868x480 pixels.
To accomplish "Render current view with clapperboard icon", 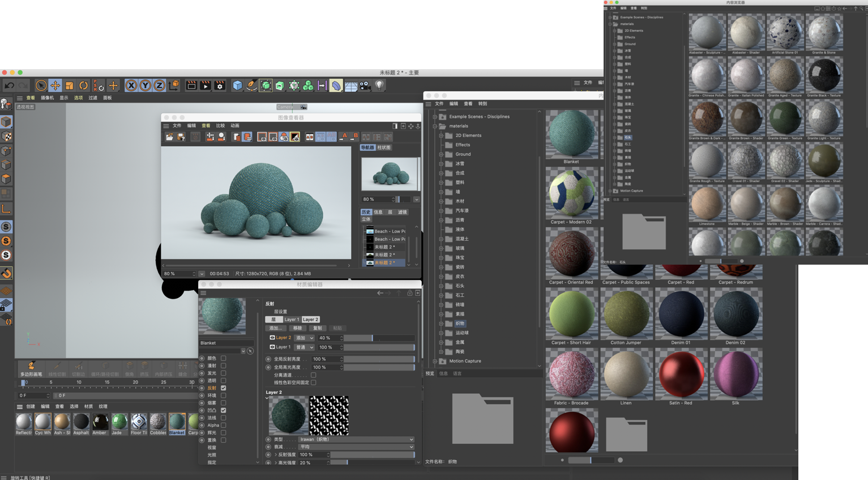I will pyautogui.click(x=191, y=86).
